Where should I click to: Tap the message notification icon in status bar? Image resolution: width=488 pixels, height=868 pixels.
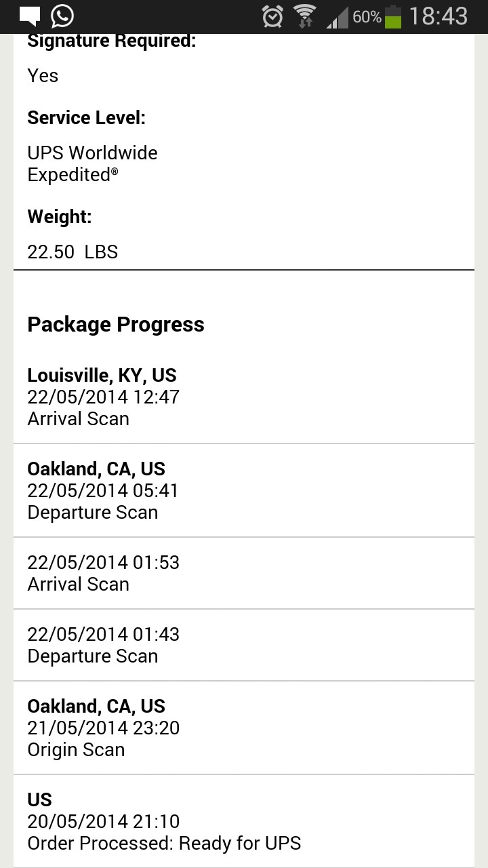point(30,16)
